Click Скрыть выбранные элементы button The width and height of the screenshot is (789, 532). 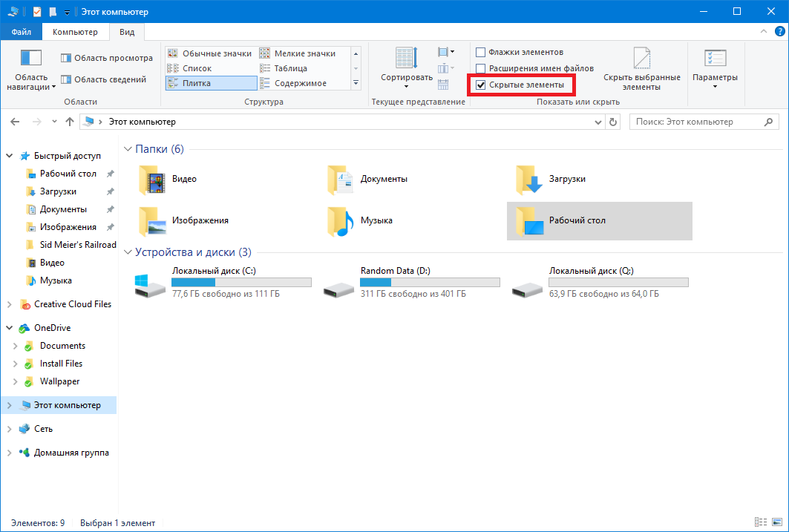(x=641, y=70)
